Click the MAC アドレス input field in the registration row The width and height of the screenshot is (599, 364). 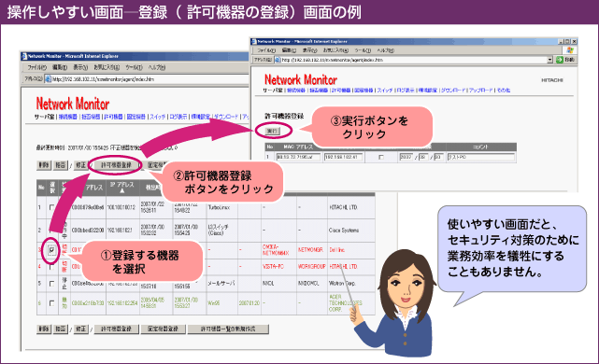click(x=298, y=157)
